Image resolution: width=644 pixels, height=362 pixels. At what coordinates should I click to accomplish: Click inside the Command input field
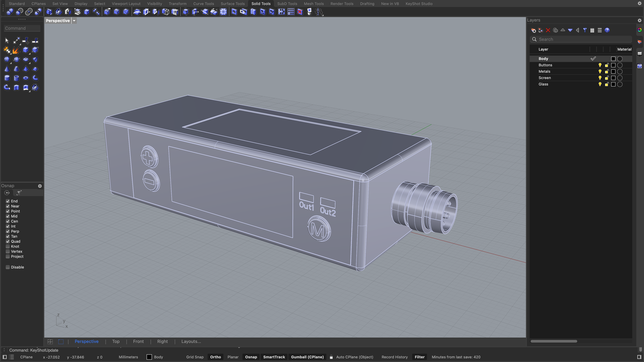22,28
